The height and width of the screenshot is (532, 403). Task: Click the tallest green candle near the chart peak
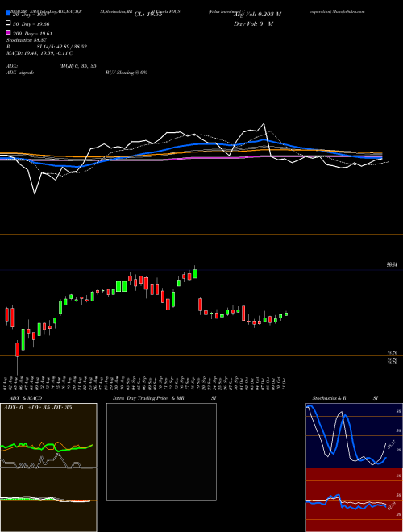pos(195,273)
